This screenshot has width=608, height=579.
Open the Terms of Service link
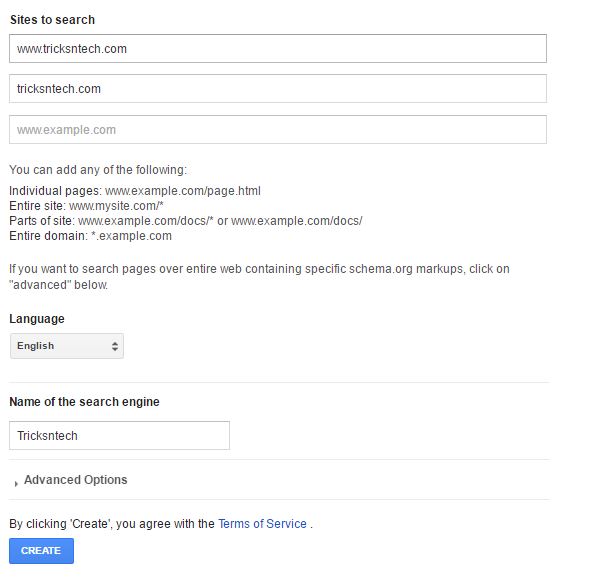click(x=263, y=524)
